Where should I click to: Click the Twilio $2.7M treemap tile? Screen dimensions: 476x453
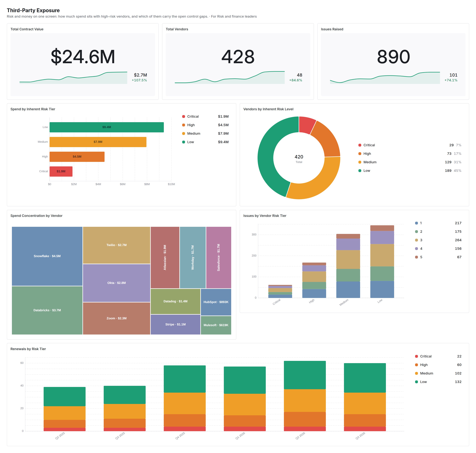[x=117, y=245]
